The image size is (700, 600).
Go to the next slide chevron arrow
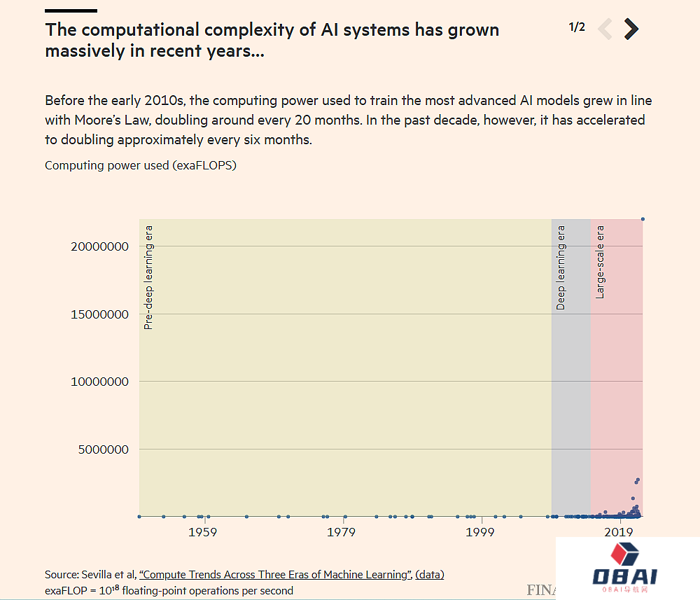[x=631, y=29]
